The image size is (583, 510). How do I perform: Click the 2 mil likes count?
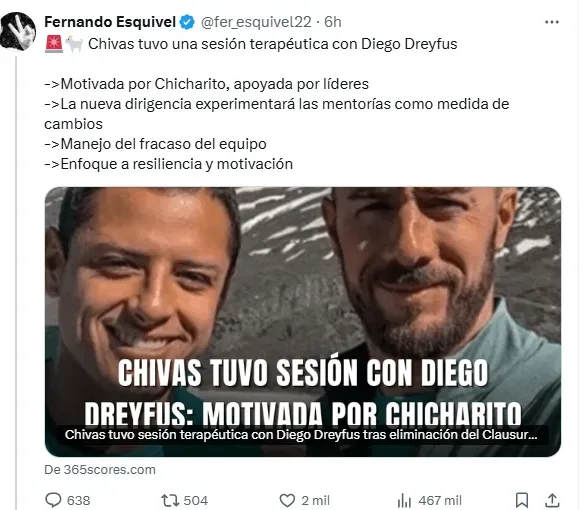316,500
